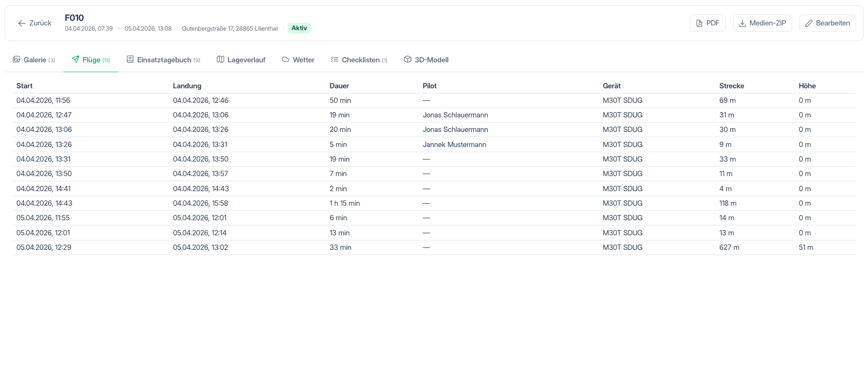868x375 pixels.
Task: Click the Medien-ZIP button
Action: (x=762, y=23)
